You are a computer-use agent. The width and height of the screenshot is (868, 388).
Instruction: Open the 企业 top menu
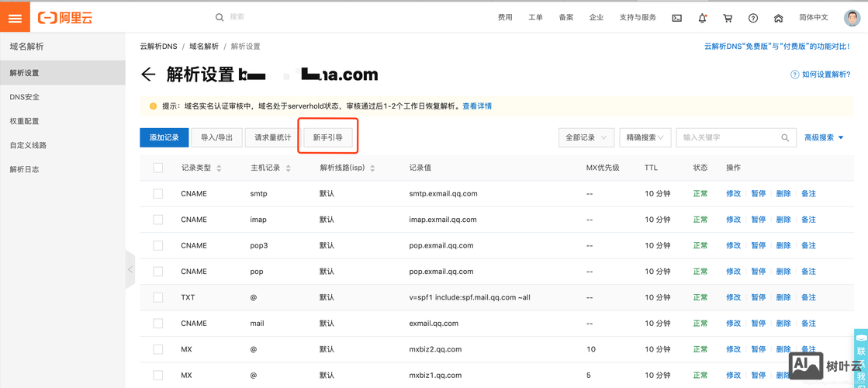pos(597,18)
